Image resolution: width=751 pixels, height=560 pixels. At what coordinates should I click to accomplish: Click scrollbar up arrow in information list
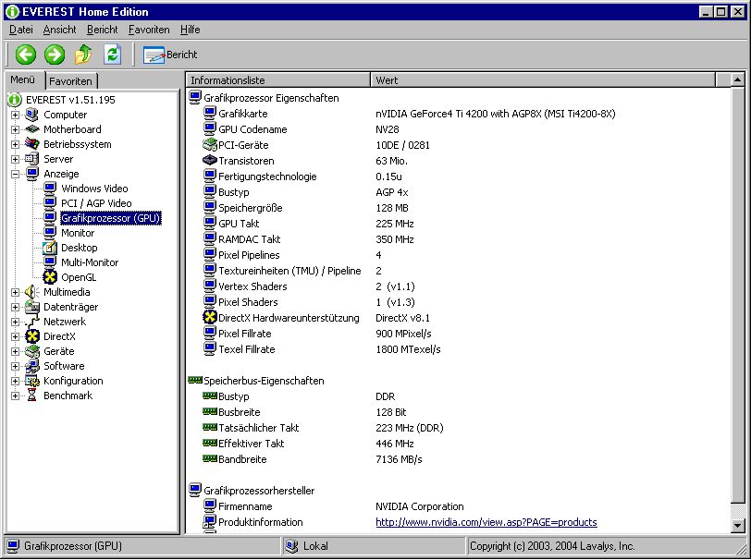point(738,79)
